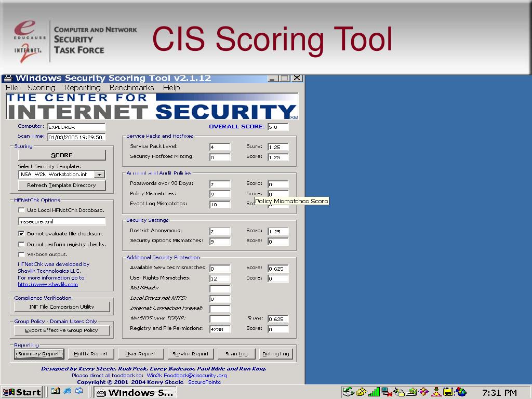The image size is (532, 399).
Task: Click the Passwords over 90 Days value field
Action: click(220, 184)
